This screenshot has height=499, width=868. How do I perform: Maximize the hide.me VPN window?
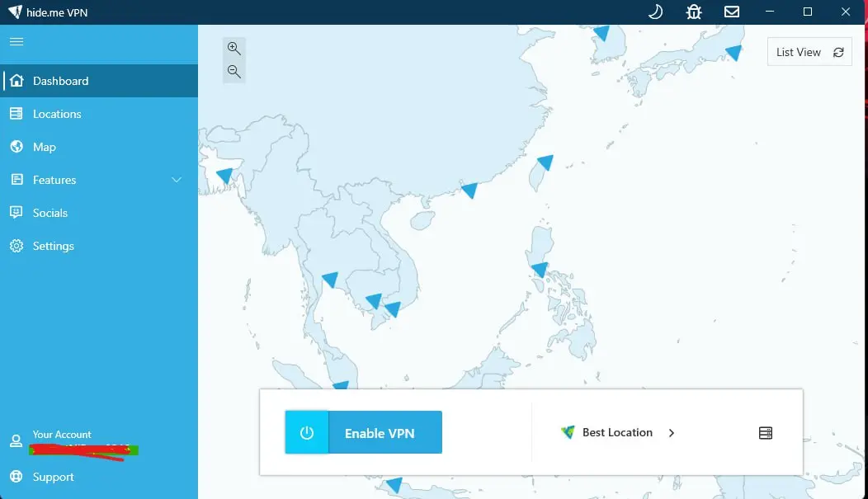808,12
